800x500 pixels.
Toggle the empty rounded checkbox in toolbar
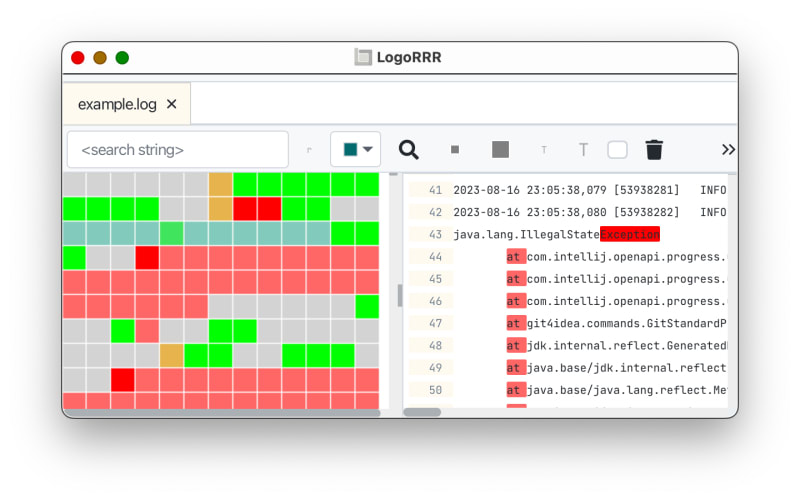[617, 150]
